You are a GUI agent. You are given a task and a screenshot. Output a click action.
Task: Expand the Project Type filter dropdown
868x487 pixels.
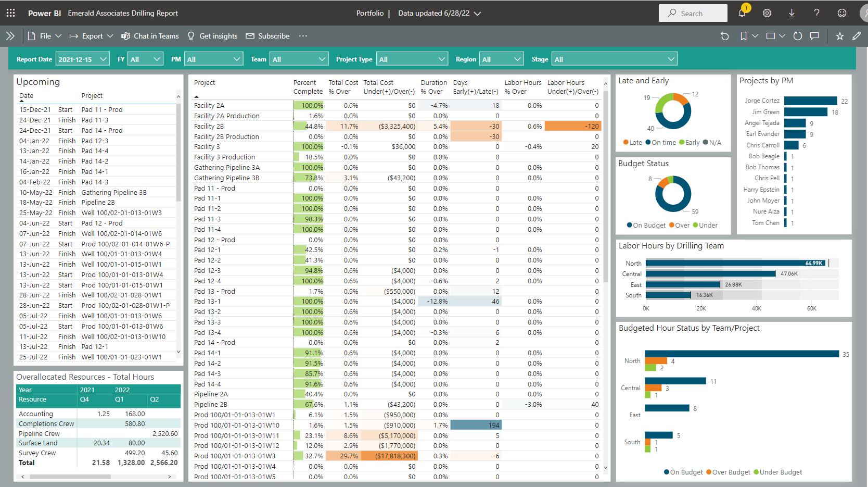point(412,59)
